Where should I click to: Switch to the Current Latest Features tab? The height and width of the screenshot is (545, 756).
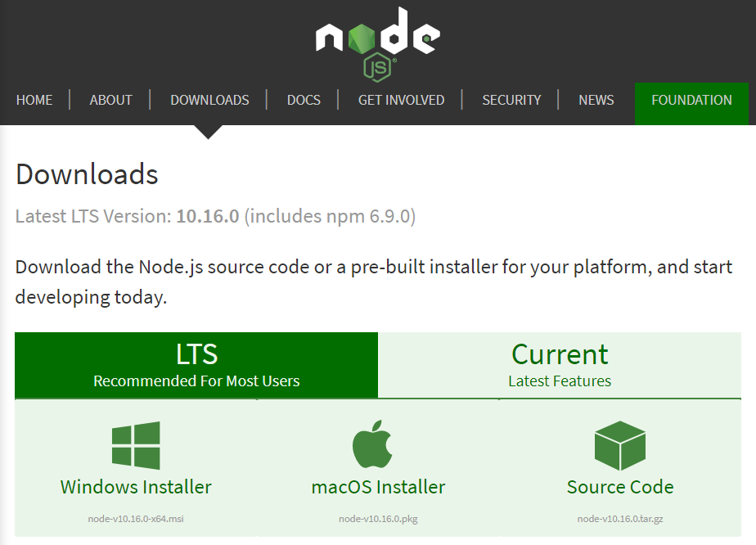click(560, 365)
